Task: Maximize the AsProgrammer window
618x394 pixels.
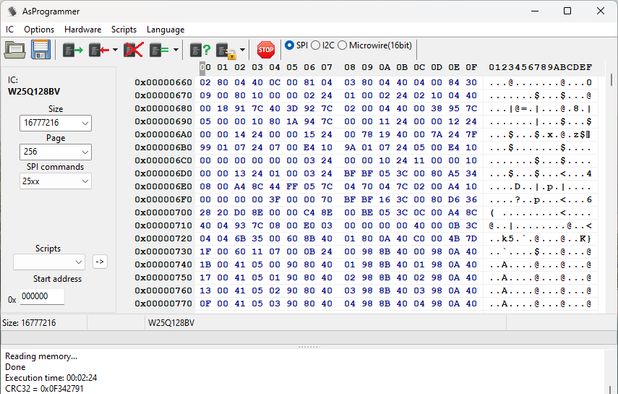Action: pyautogui.click(x=567, y=11)
